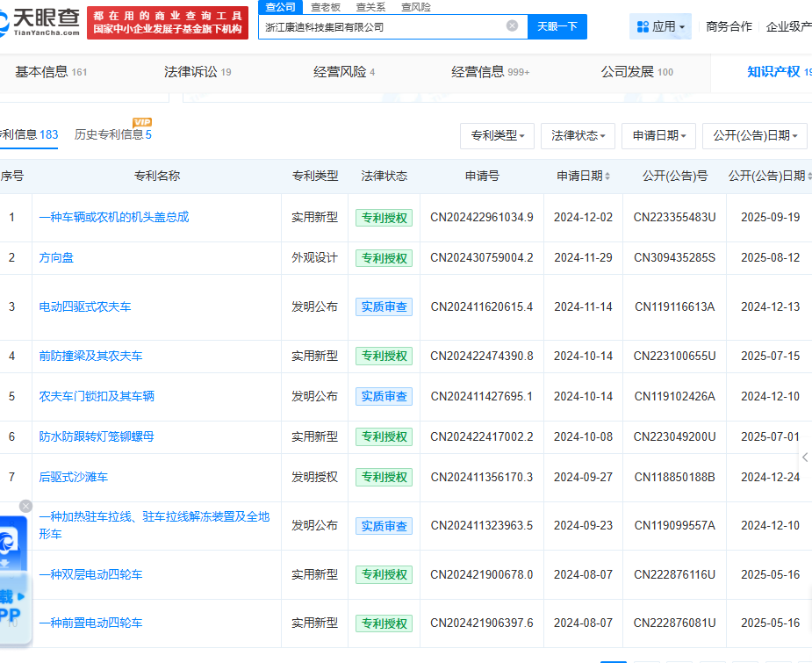This screenshot has width=812, height=663.
Task: Open the 后驱式沙滩车 patent link
Action: [x=73, y=477]
